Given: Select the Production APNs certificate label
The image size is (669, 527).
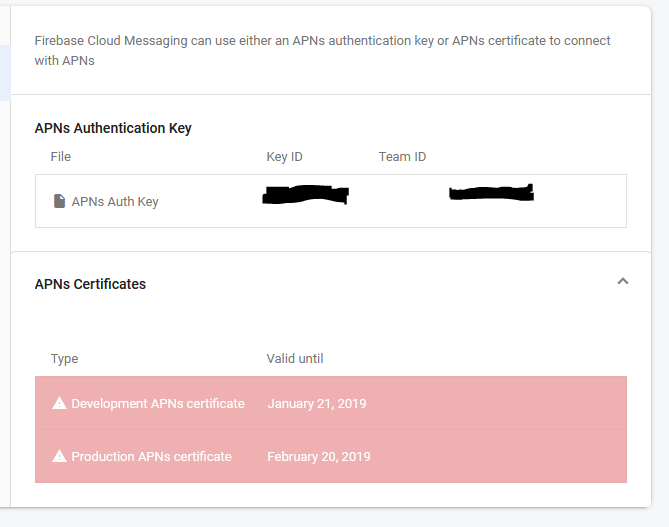Looking at the screenshot, I should tap(151, 457).
